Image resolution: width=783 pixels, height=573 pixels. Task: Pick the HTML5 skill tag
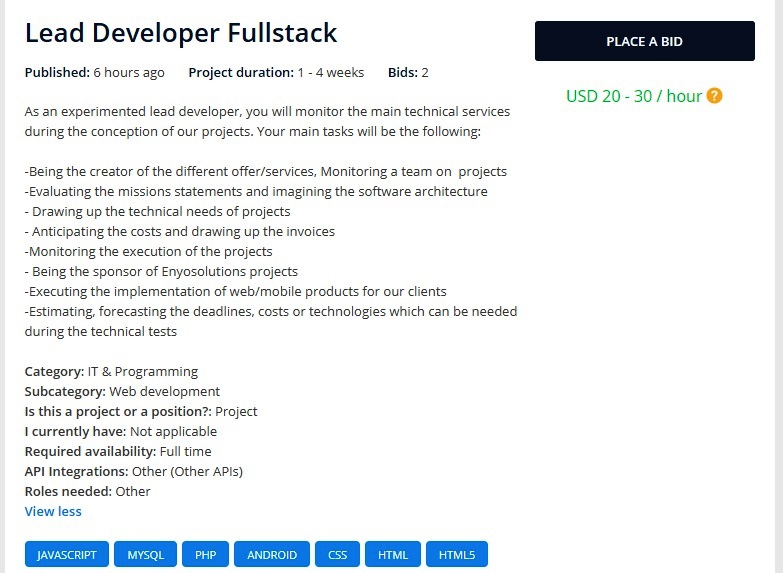click(457, 554)
